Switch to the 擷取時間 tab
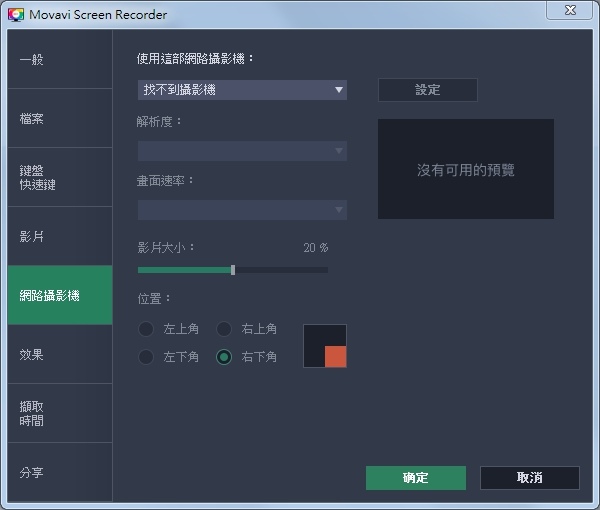 (60, 413)
